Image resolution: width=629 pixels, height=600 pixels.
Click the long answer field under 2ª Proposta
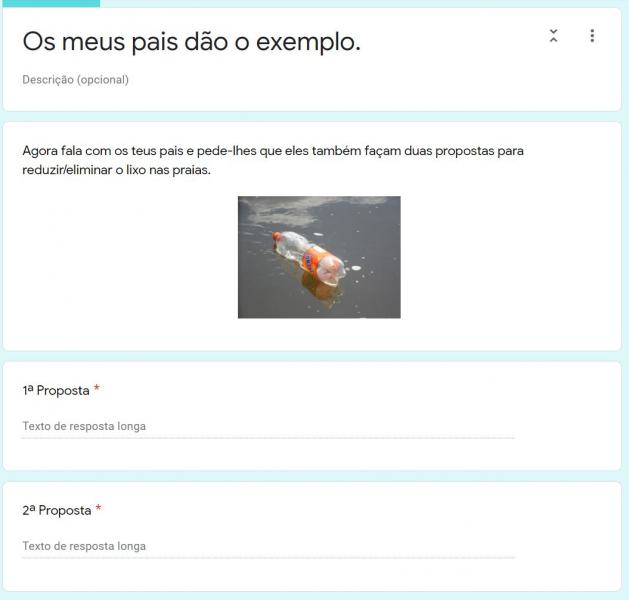(x=268, y=546)
